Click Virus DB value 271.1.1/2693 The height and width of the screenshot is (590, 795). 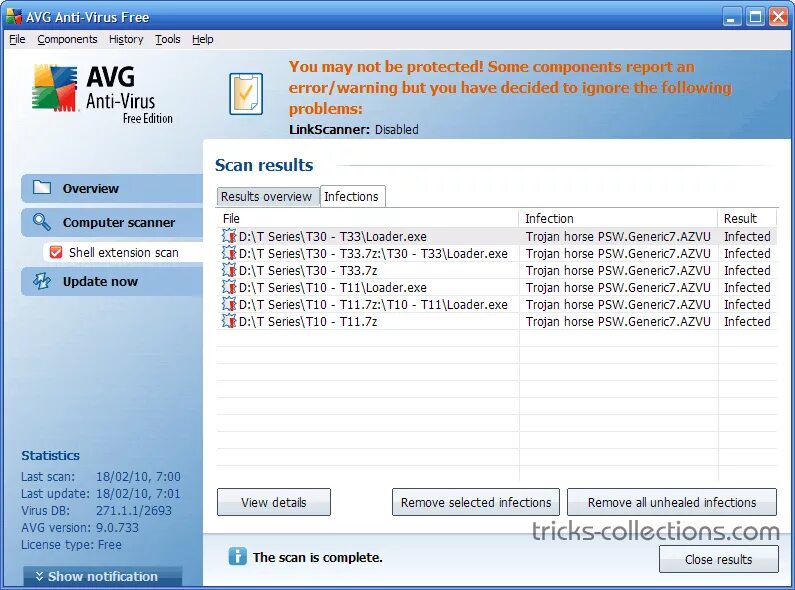(x=134, y=510)
